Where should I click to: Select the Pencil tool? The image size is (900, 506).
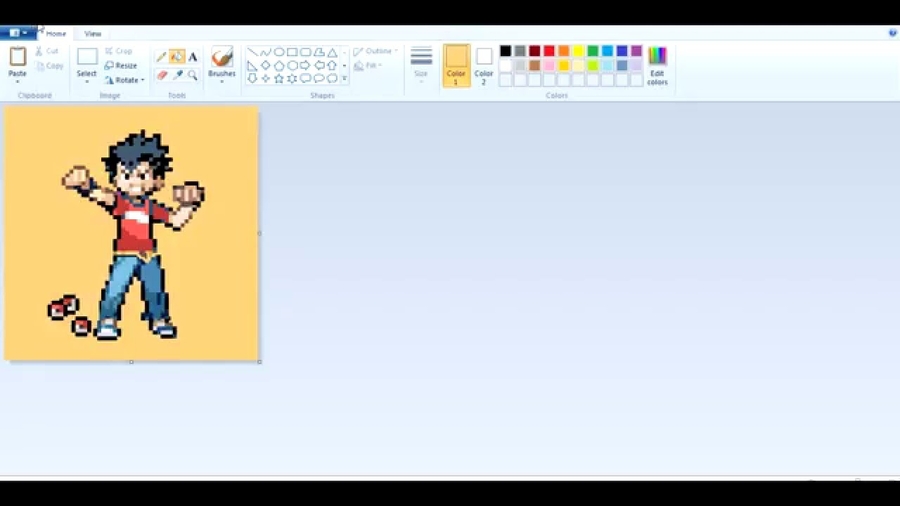pos(161,57)
